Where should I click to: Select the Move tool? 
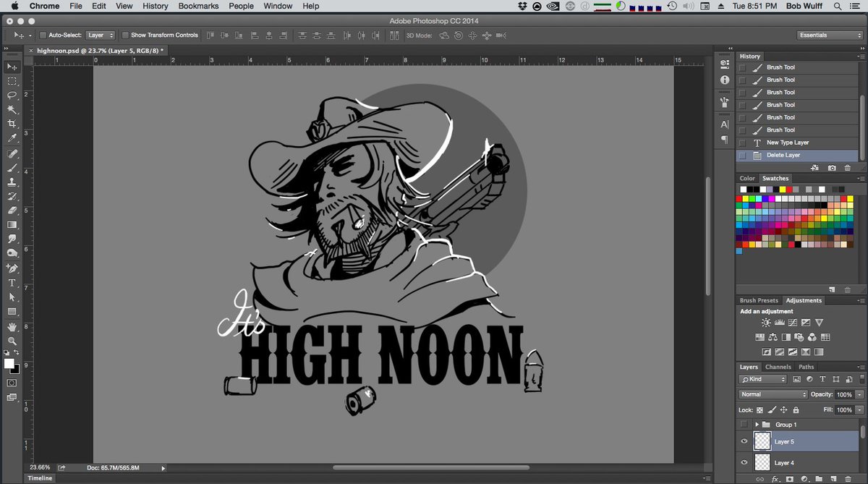tap(12, 67)
